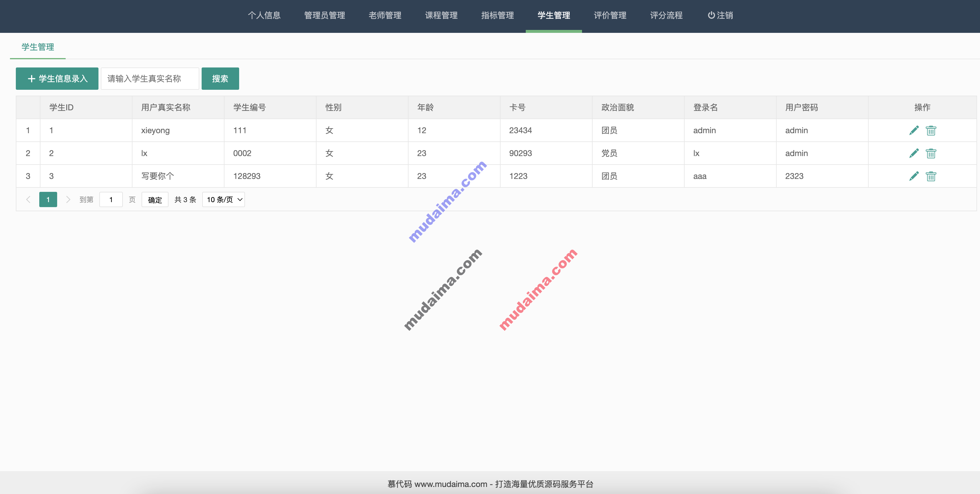Select student number 128293 cell

pyautogui.click(x=270, y=176)
